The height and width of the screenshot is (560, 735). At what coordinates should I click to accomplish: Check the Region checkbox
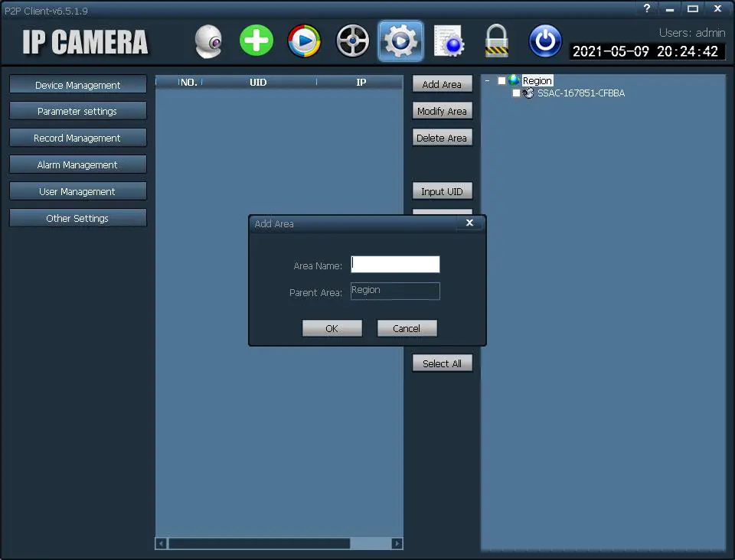[x=502, y=81]
